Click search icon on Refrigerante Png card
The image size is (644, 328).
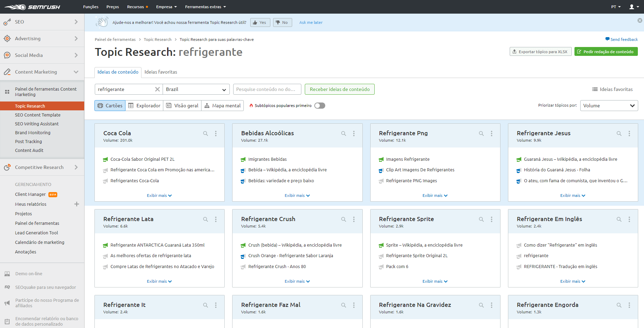[481, 134]
